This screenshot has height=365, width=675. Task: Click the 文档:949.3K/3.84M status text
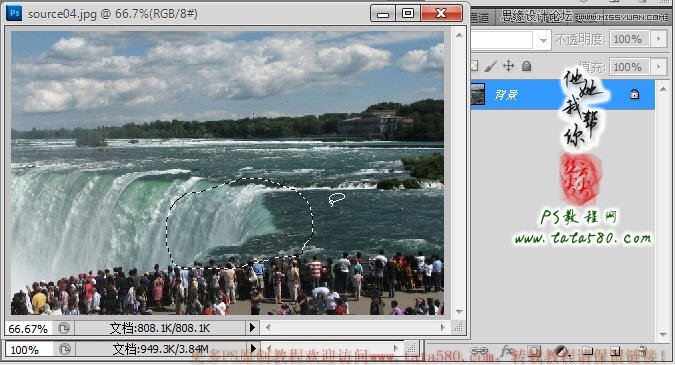click(160, 349)
